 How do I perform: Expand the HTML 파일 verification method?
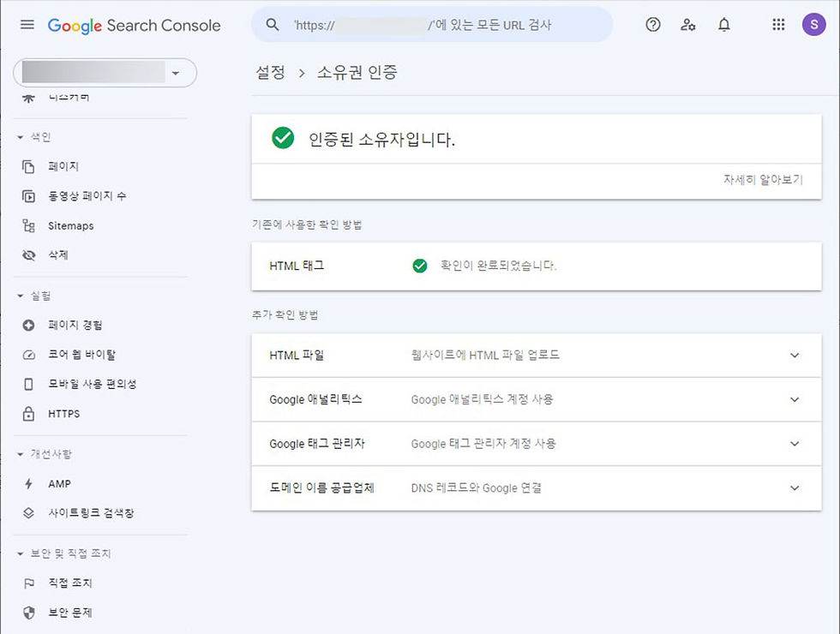point(795,355)
